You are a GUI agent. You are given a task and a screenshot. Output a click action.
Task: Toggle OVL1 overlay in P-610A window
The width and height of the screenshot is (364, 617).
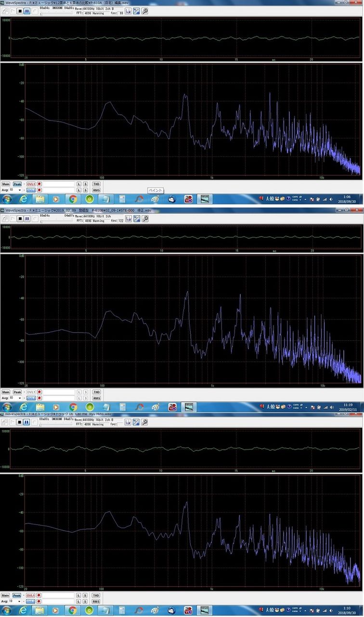31,184
